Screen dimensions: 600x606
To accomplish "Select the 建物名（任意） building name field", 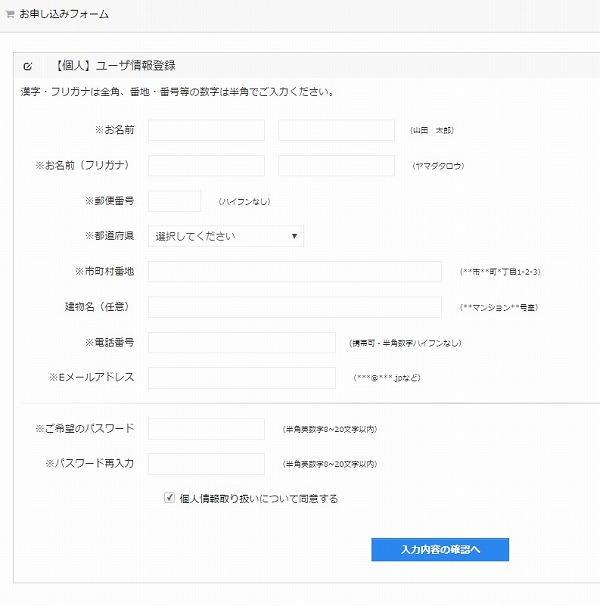I will point(294,307).
